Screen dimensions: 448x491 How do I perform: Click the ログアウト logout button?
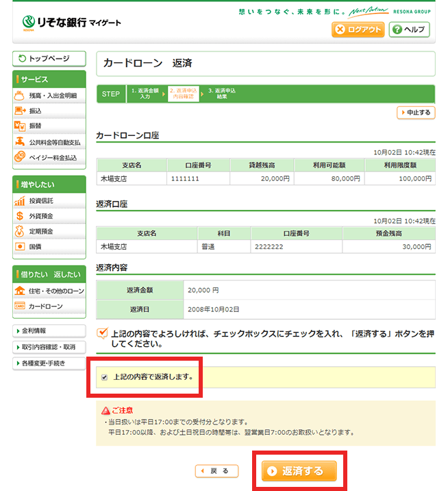pyautogui.click(x=358, y=29)
